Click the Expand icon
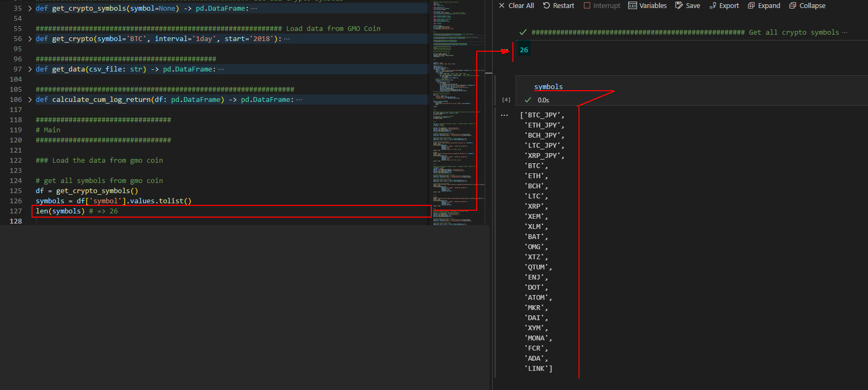The height and width of the screenshot is (390, 868). [x=751, y=5]
